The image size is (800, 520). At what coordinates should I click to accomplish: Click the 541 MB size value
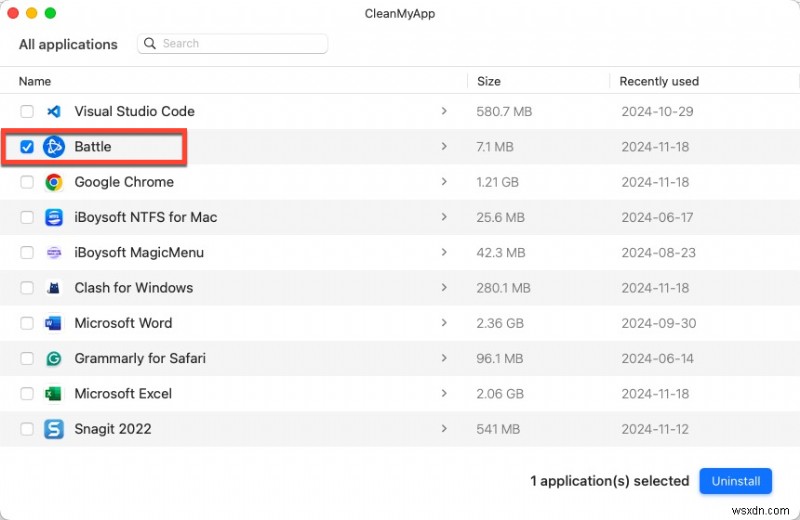coord(498,429)
